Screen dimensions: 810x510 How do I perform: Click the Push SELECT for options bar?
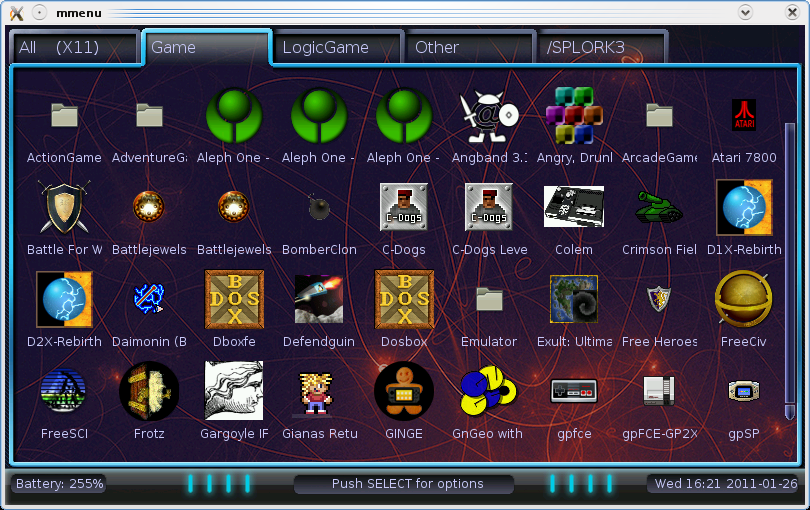pyautogui.click(x=407, y=484)
